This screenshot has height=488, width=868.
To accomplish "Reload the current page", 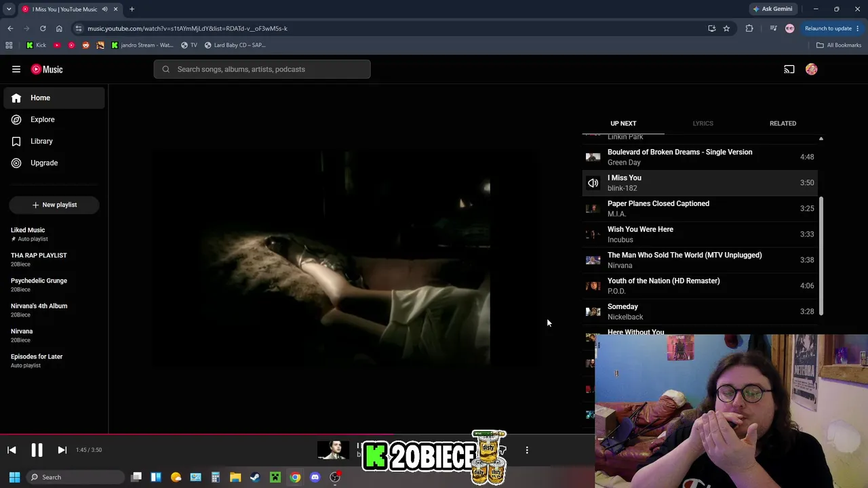I will coord(43,28).
